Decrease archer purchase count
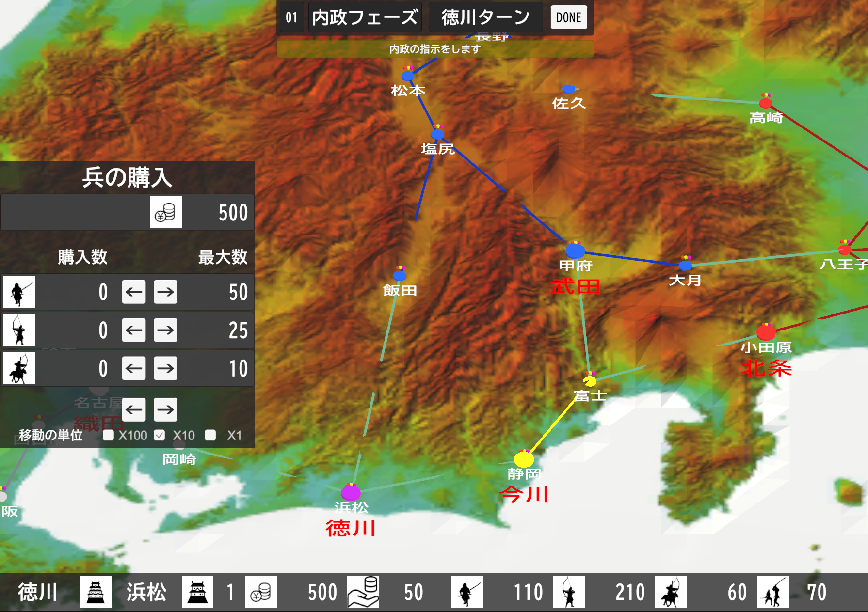868x612 pixels. pyautogui.click(x=134, y=330)
